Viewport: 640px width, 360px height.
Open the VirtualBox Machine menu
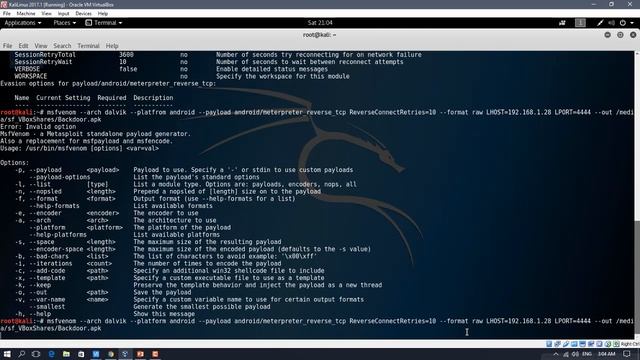click(x=26, y=13)
